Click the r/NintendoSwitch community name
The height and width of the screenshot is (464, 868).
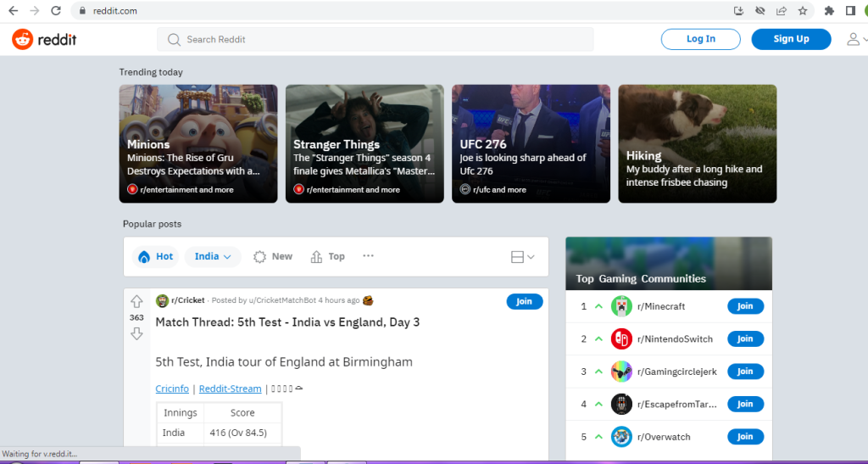click(x=675, y=338)
